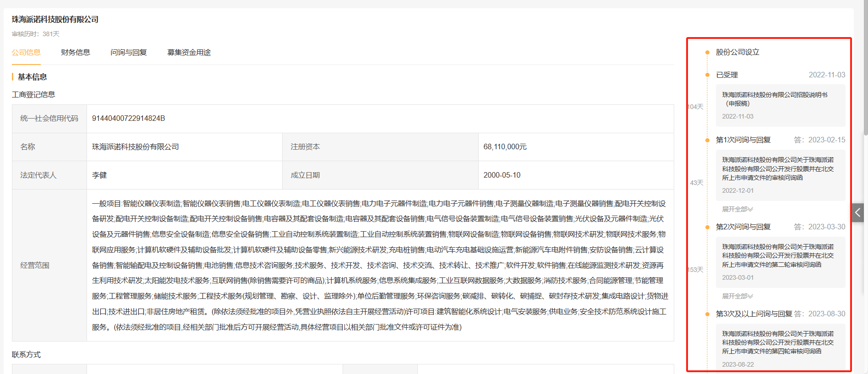Image resolution: width=868 pixels, height=374 pixels.
Task: Click the credit code 91440400722914824B
Action: pyautogui.click(x=129, y=119)
